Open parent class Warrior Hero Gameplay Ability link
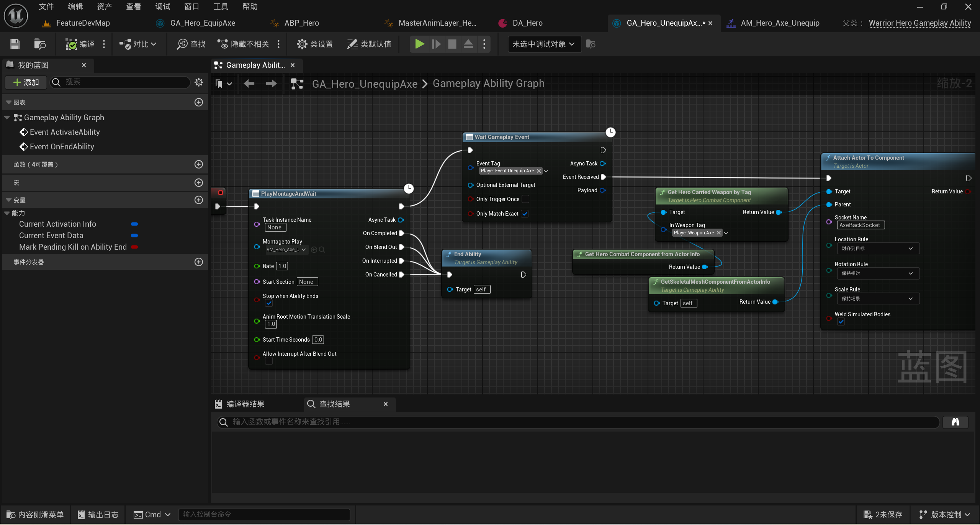 (x=920, y=23)
